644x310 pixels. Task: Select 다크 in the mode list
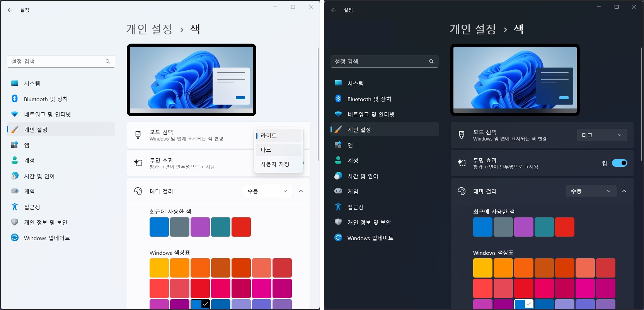coord(278,150)
